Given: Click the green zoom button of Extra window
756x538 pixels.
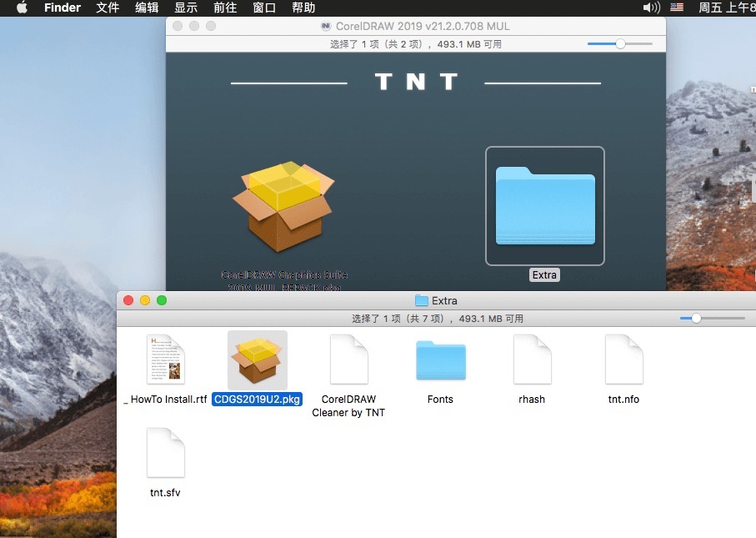Looking at the screenshot, I should [162, 300].
